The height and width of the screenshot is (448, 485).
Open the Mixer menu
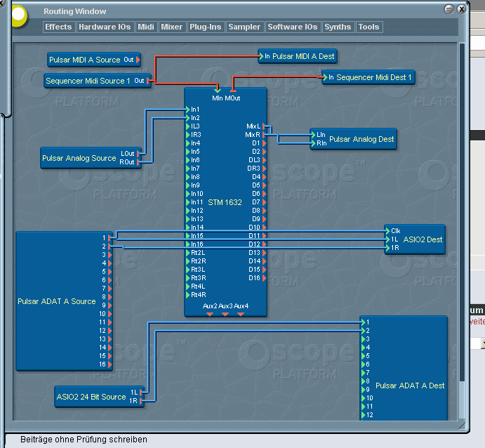click(x=171, y=27)
